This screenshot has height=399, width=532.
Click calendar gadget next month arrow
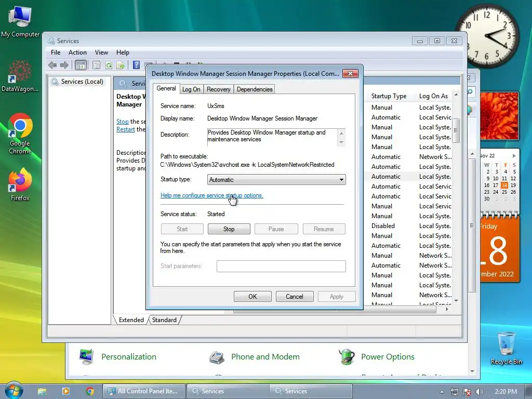click(x=514, y=156)
